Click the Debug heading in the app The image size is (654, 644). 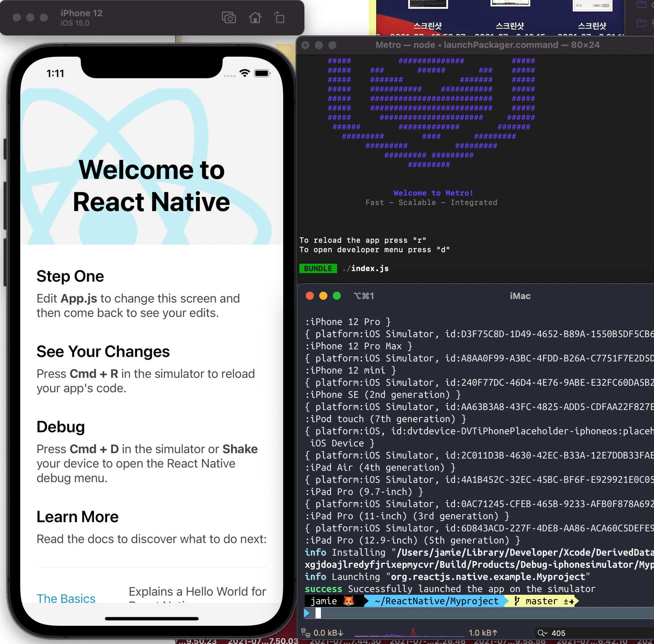61,427
